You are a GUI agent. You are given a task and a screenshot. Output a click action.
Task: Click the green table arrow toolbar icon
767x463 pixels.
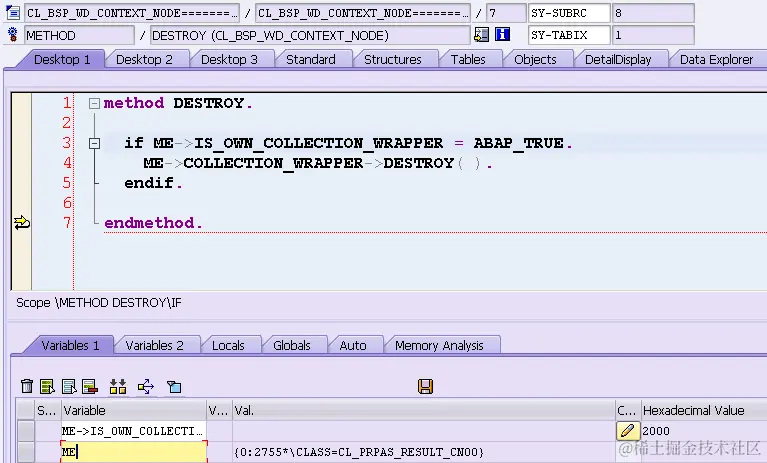[x=47, y=386]
